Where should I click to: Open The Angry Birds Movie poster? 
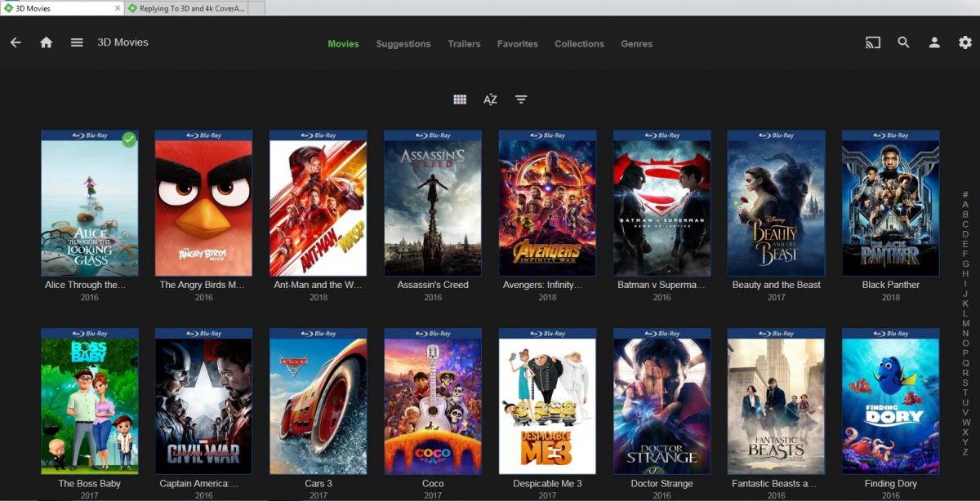[204, 203]
